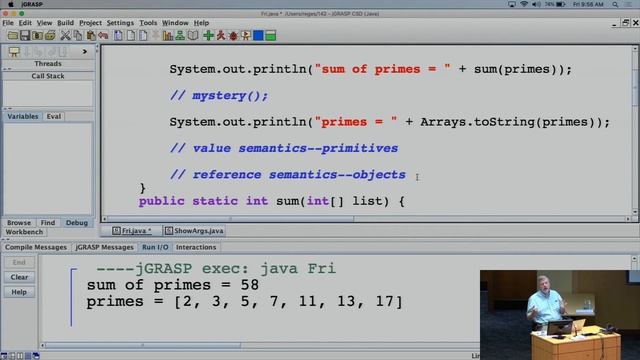640x360 pixels.
Task: Click the bar chart CPG icon
Action: coord(168,36)
